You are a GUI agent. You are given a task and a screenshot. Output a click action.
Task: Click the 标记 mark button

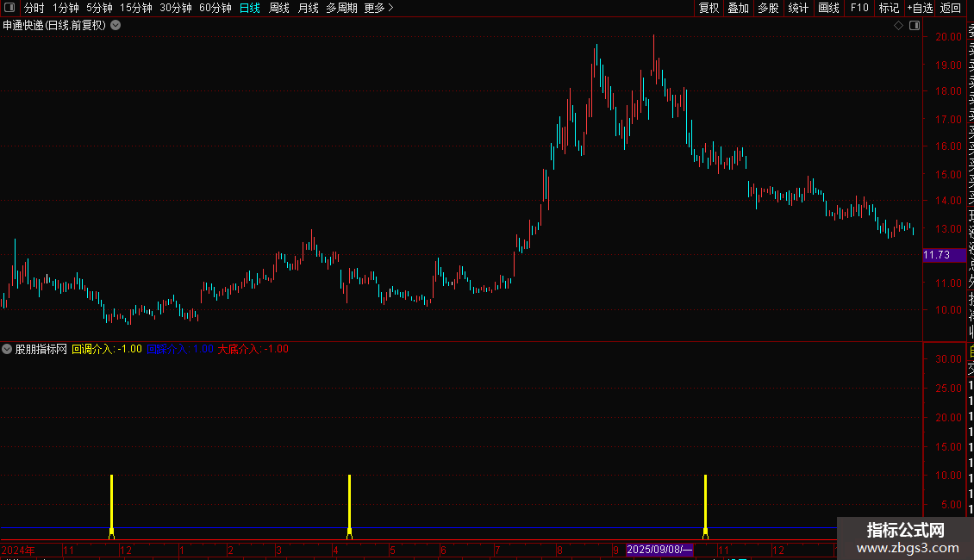coord(889,8)
